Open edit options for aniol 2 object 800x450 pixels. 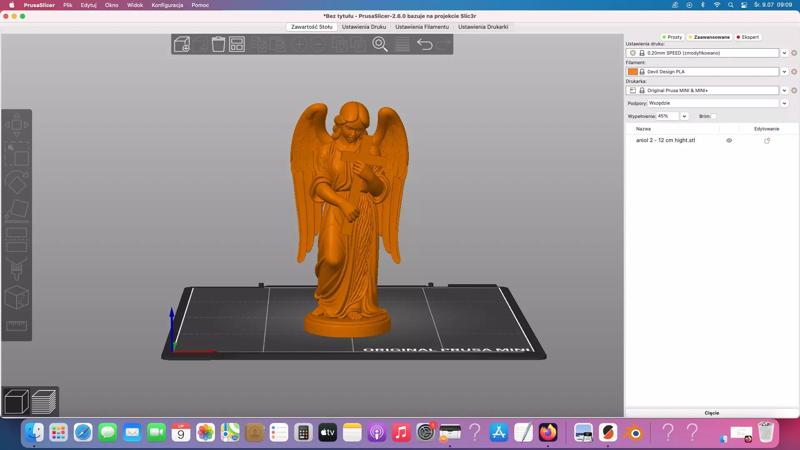(767, 140)
